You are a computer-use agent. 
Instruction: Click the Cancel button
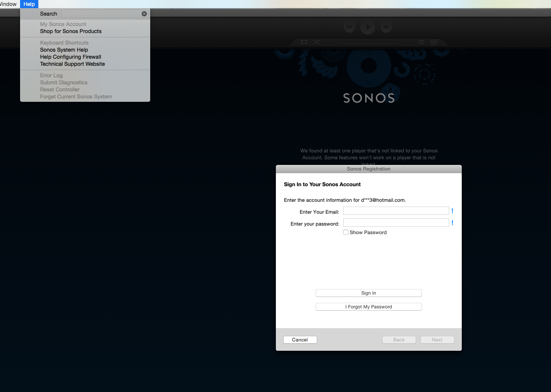(x=300, y=340)
